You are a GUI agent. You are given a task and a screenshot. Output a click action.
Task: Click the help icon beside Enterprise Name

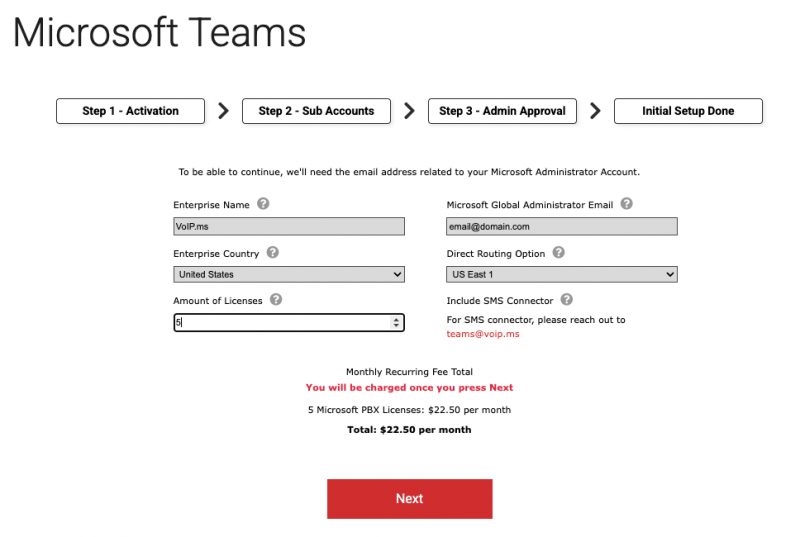click(x=263, y=203)
